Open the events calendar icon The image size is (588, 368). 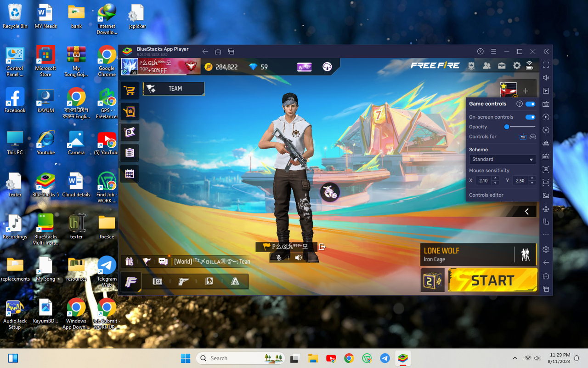coord(130,174)
